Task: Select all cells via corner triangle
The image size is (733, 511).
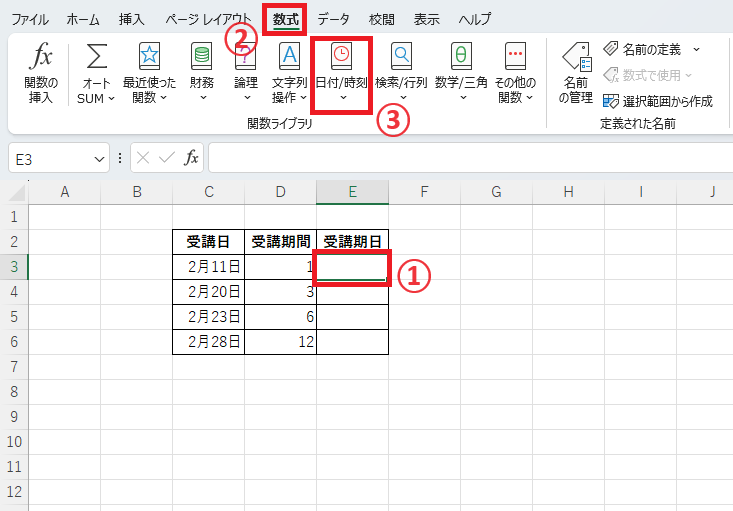Action: pos(17,193)
